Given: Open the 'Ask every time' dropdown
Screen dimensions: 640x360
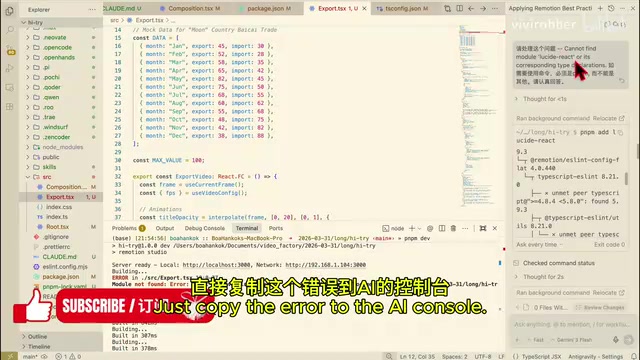Looking at the screenshot, I should click(x=539, y=244).
